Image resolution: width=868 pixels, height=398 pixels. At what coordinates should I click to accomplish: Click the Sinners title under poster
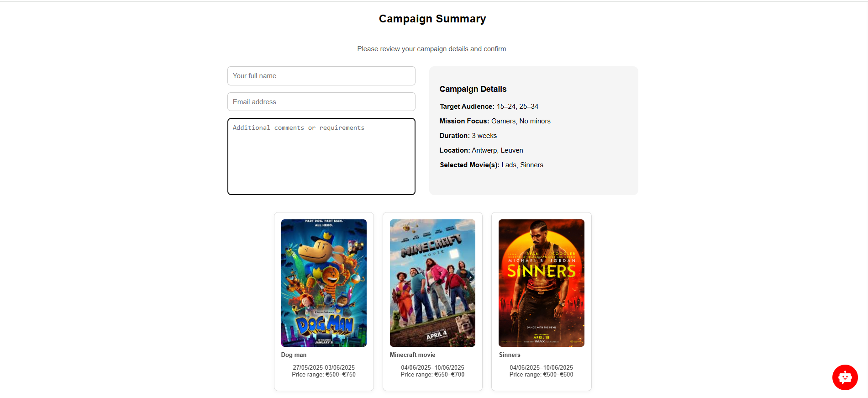510,355
